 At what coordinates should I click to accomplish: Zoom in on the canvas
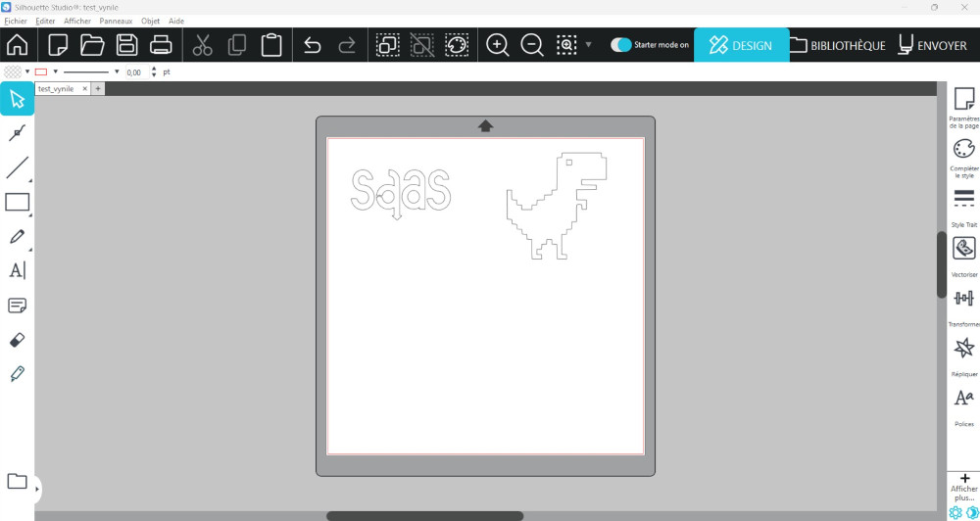click(498, 45)
